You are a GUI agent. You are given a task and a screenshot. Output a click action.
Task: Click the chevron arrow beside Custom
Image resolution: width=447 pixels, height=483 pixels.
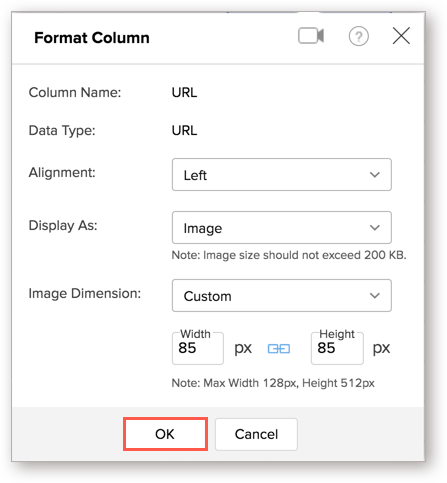coord(375,296)
